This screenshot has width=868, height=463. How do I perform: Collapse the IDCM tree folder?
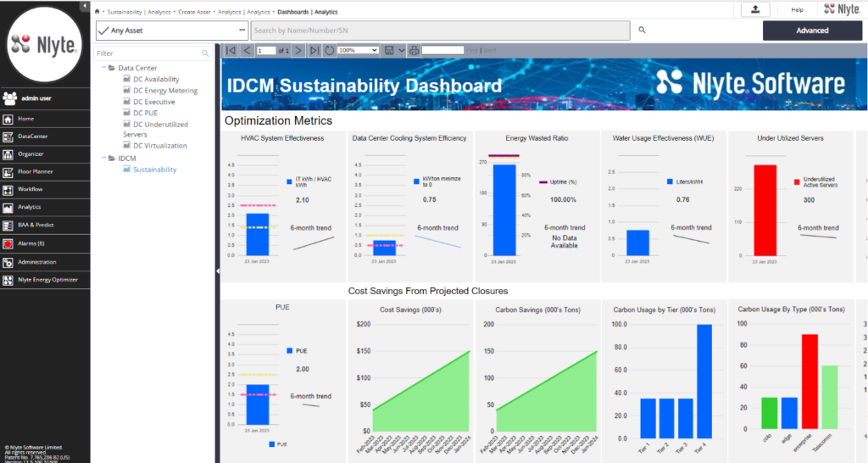click(x=104, y=158)
